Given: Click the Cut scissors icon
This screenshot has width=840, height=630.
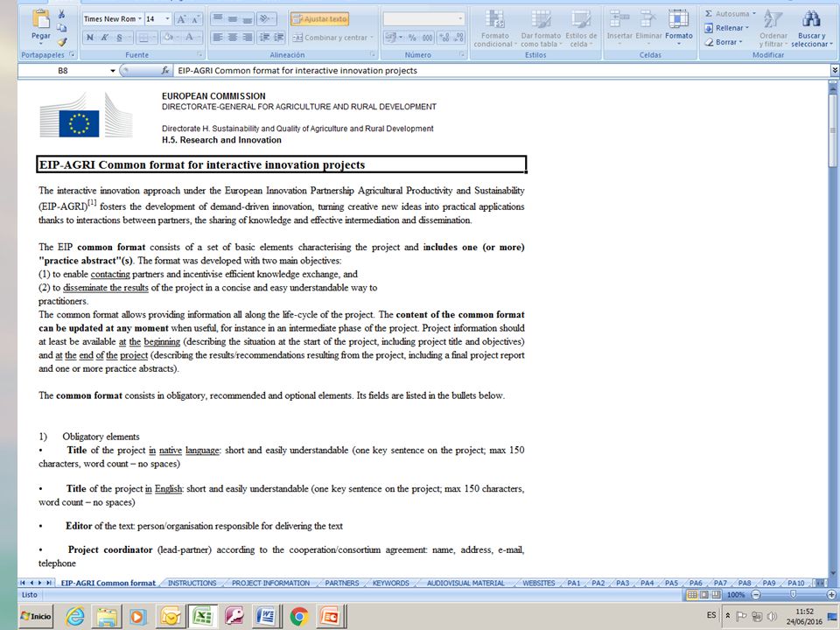Looking at the screenshot, I should pos(62,15).
